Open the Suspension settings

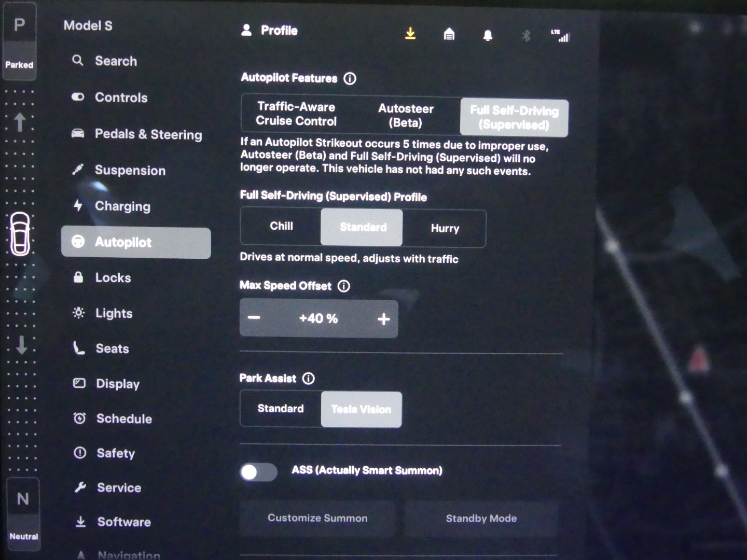pyautogui.click(x=119, y=170)
